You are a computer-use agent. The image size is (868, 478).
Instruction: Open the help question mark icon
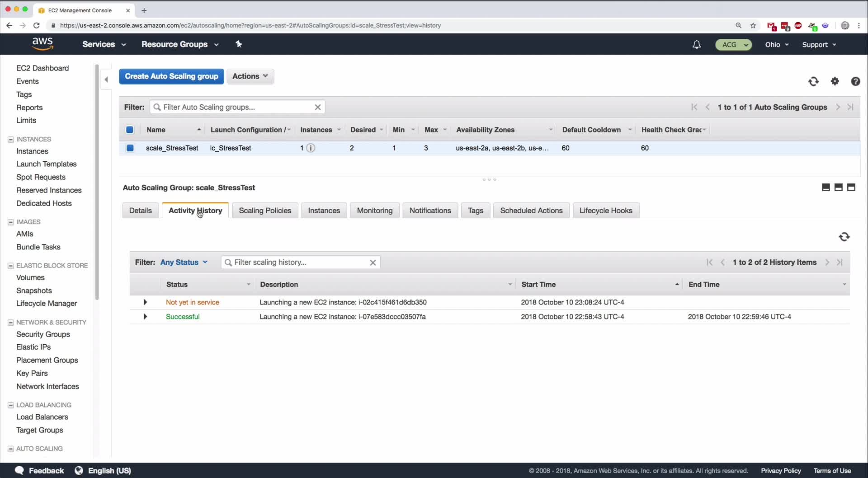tap(855, 81)
